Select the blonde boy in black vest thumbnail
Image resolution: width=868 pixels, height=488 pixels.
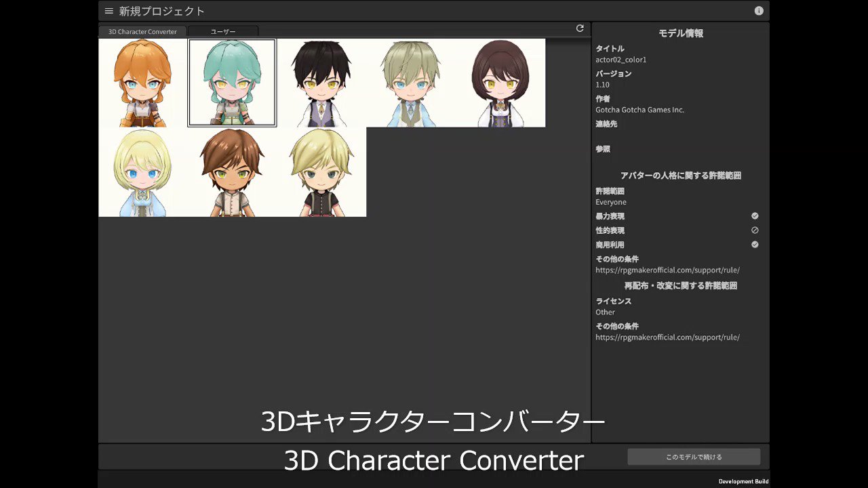point(321,172)
